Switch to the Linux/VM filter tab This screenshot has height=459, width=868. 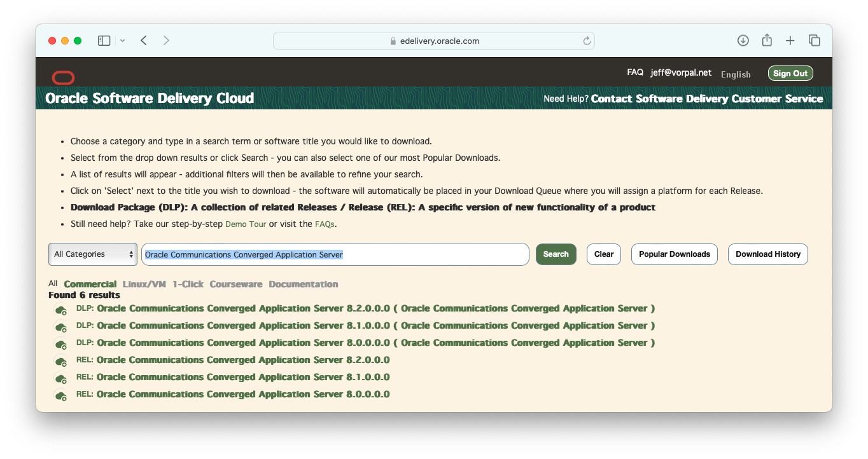click(144, 284)
